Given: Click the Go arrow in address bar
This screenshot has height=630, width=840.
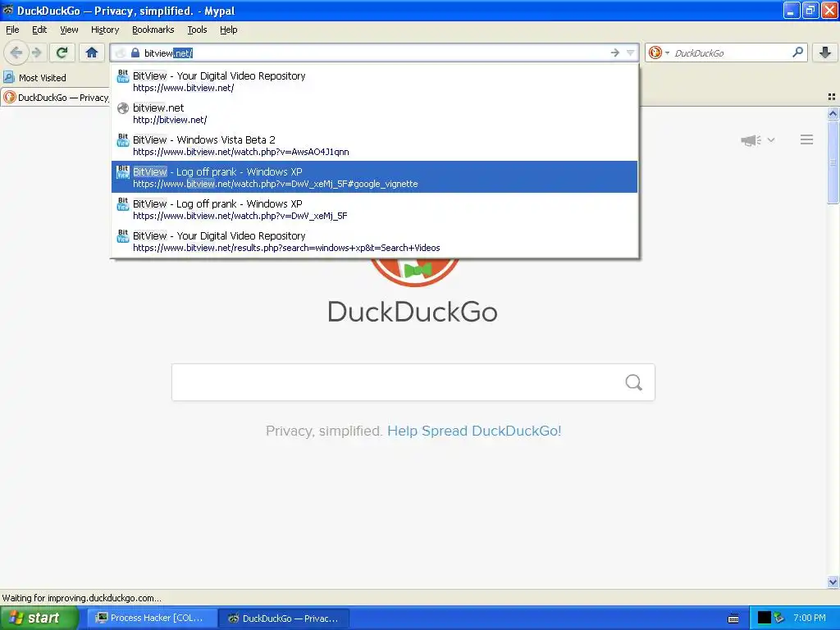Looking at the screenshot, I should point(615,52).
